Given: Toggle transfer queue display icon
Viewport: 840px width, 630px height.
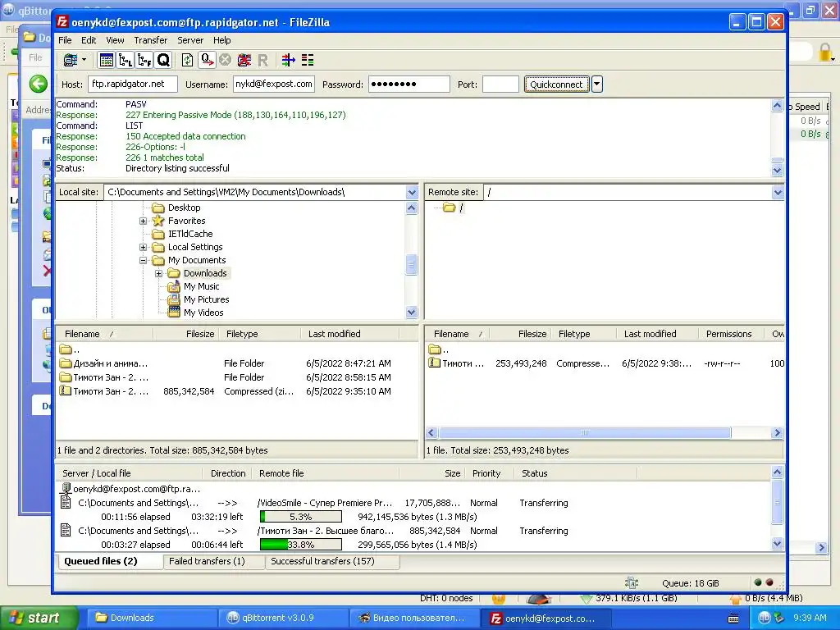Looking at the screenshot, I should click(163, 60).
